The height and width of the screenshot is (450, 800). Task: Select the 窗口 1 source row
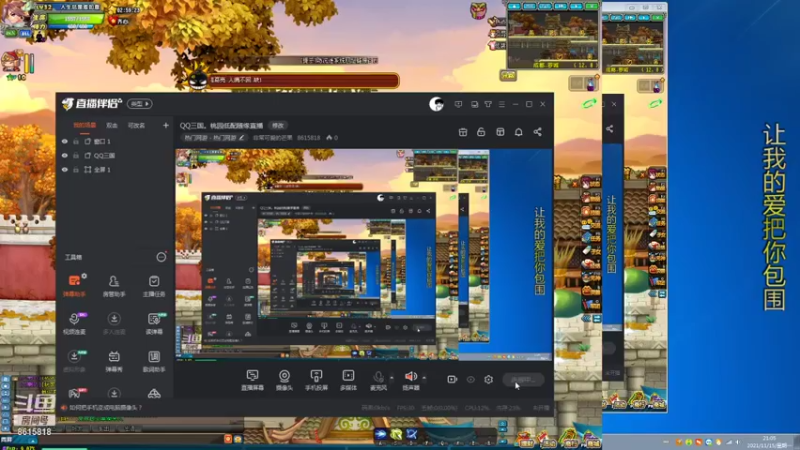115,141
